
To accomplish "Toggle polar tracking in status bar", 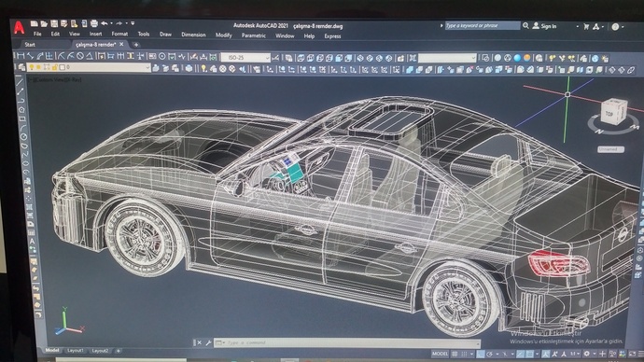I will [x=490, y=354].
